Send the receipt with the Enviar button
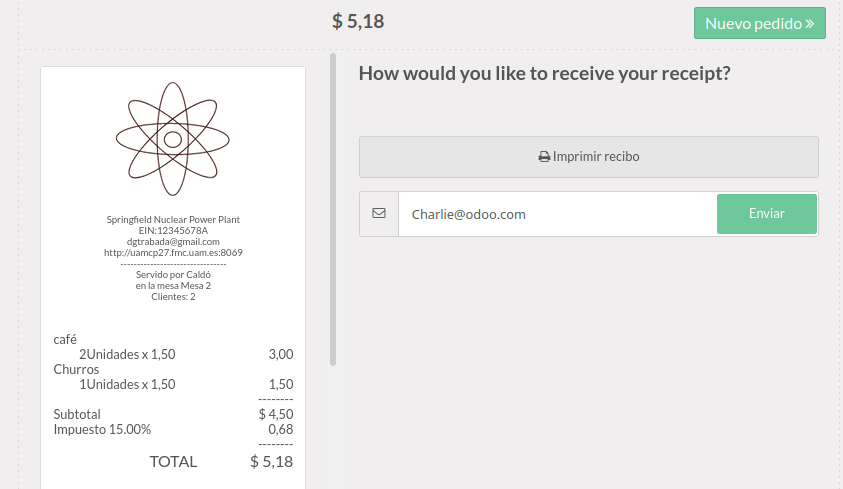843x489 pixels. click(x=766, y=214)
